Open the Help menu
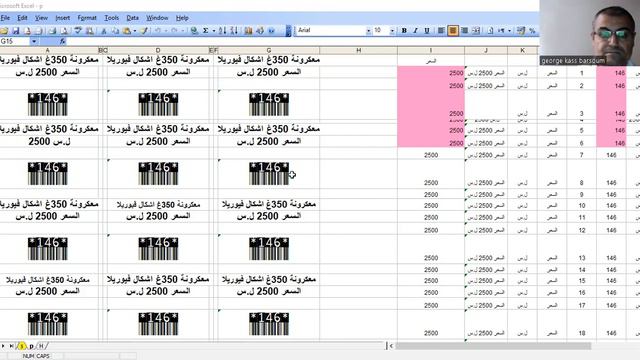The image size is (640, 360). (x=182, y=18)
